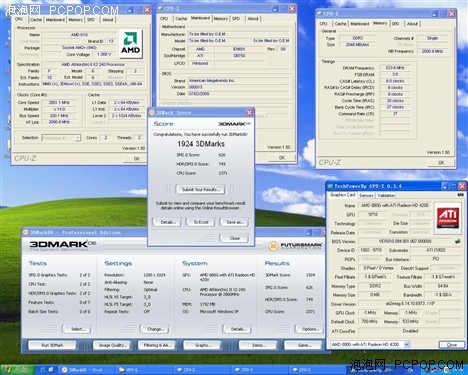This screenshot has height=375, width=468.
Task: Click the Demo button in 3DMark06
Action: [259, 345]
